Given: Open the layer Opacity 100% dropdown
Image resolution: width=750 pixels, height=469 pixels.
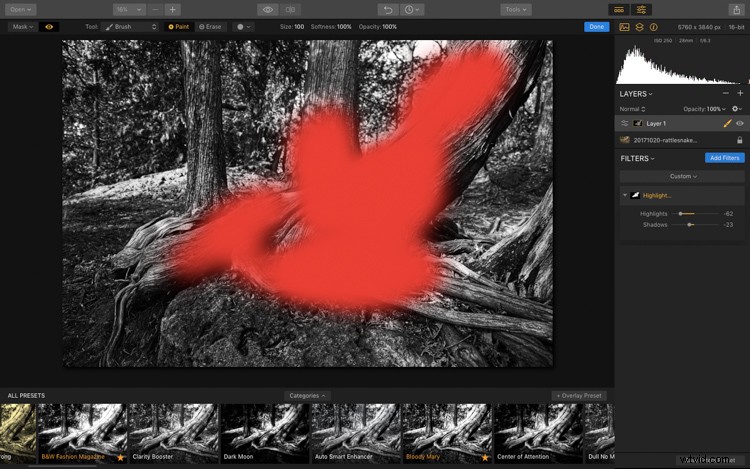Looking at the screenshot, I should click(x=704, y=109).
